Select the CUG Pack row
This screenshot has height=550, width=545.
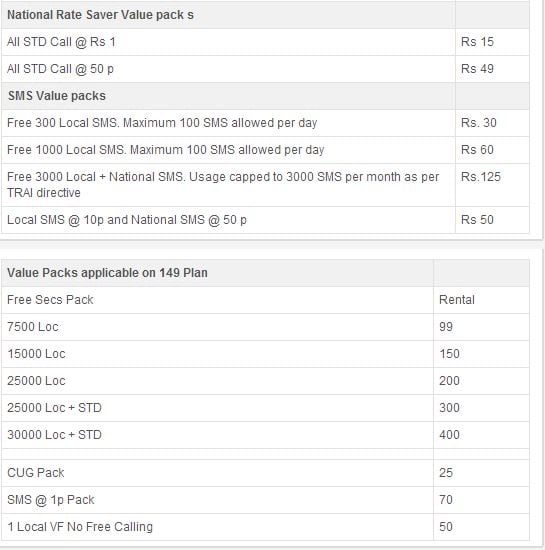(265, 473)
